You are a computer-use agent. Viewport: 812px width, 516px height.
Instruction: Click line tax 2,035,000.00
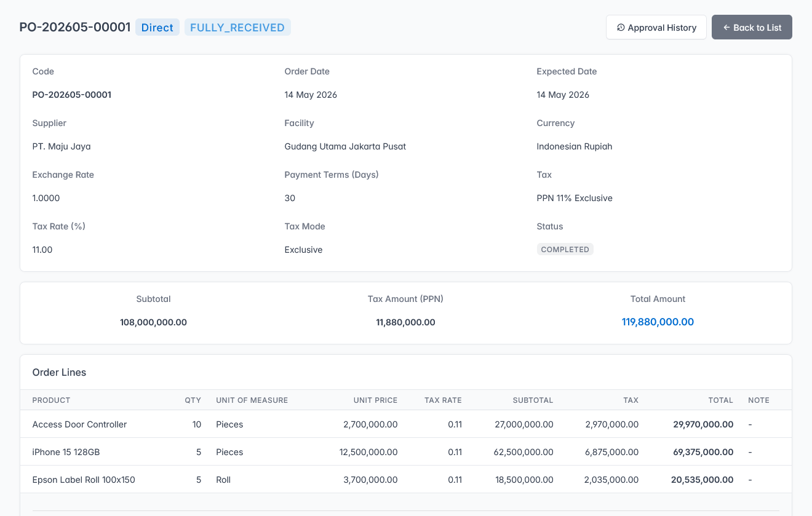[611, 480]
